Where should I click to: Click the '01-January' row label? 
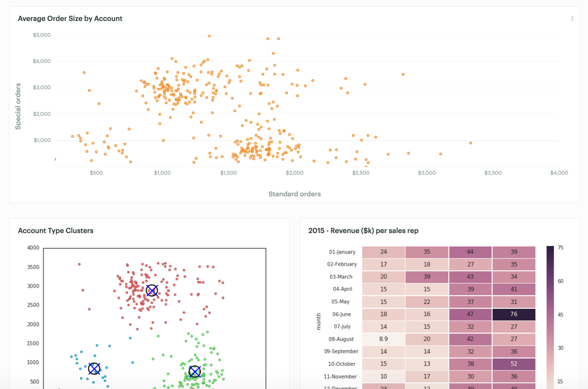[342, 252]
